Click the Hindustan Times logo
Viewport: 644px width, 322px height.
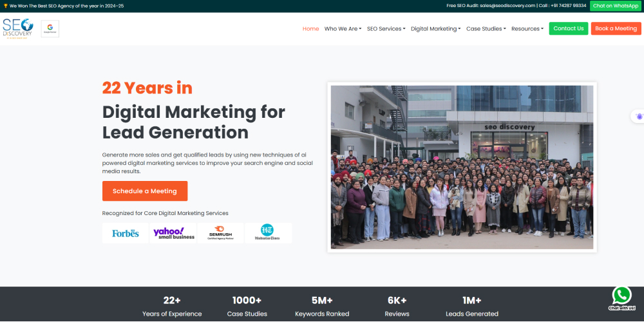[268, 233]
